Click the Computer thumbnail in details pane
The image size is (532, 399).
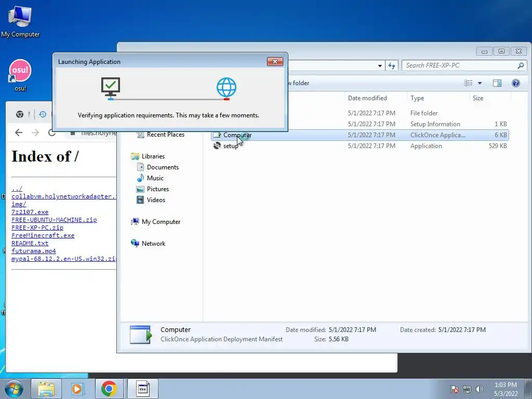[x=140, y=335]
